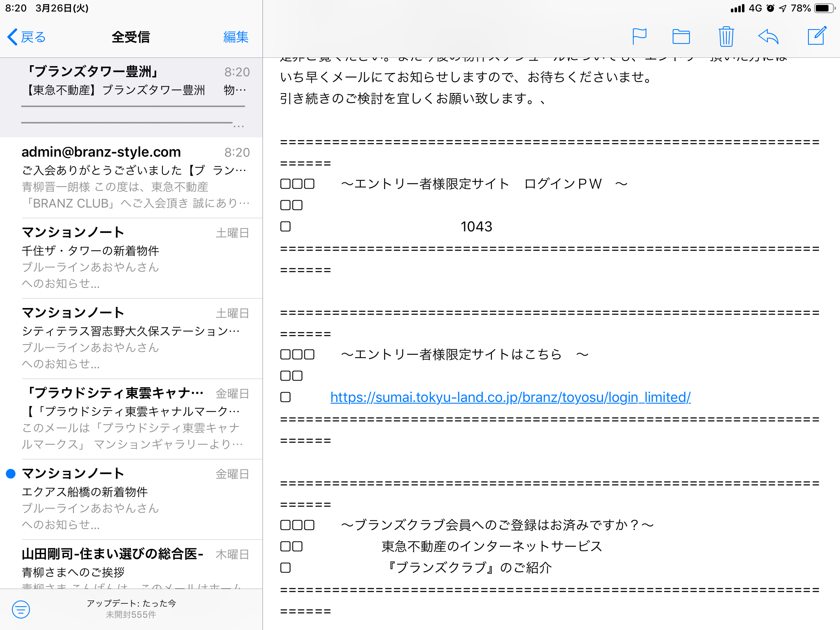Tap the blue unread dot for エクアス船橋
Image resolution: width=840 pixels, height=630 pixels.
11,474
